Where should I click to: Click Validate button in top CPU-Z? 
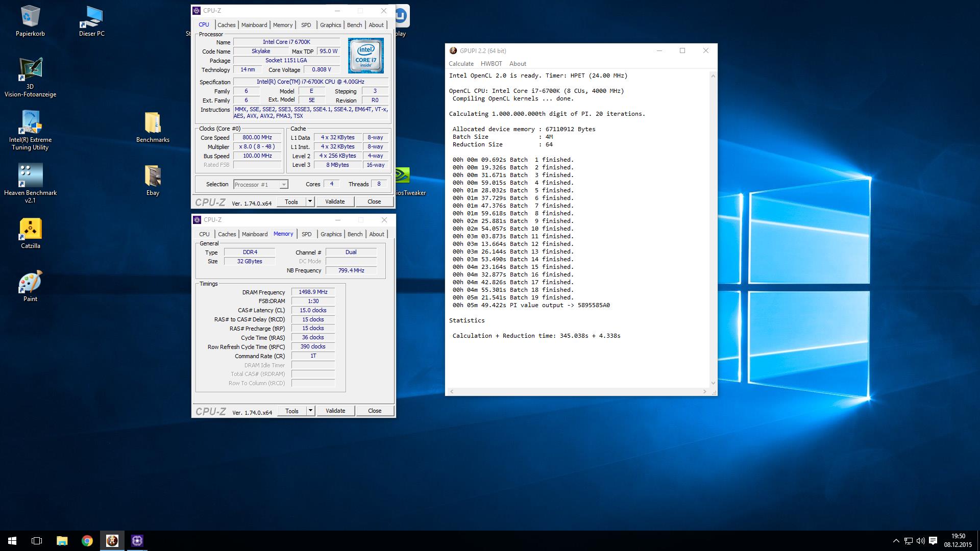[335, 202]
